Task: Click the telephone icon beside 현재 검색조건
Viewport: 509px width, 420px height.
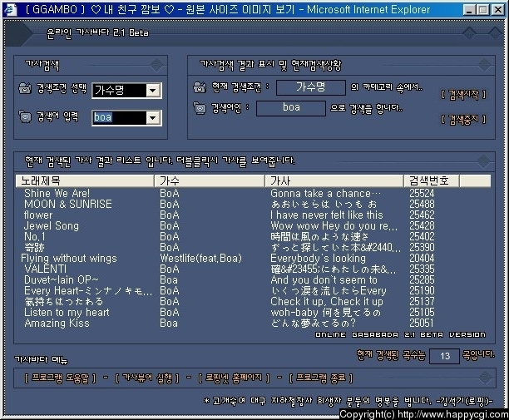Action: click(x=200, y=87)
